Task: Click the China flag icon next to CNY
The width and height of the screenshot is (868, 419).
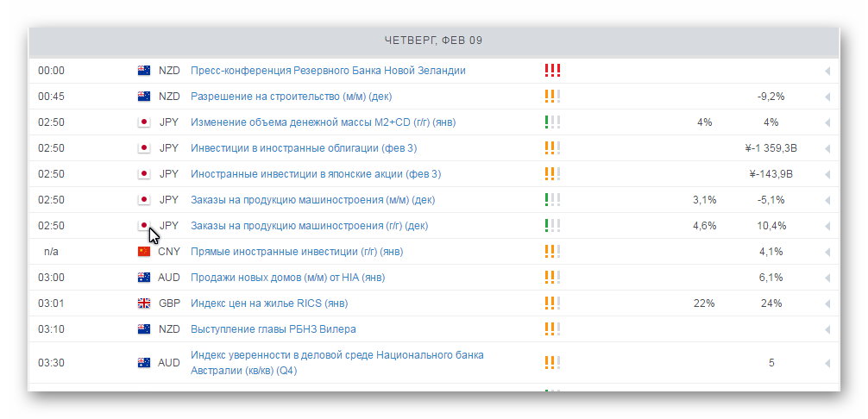Action: point(144,252)
